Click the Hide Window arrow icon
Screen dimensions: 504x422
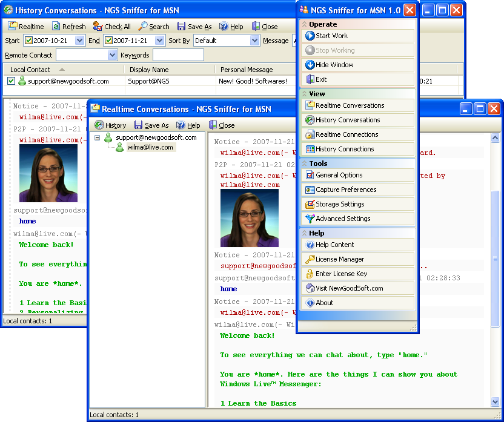[310, 65]
